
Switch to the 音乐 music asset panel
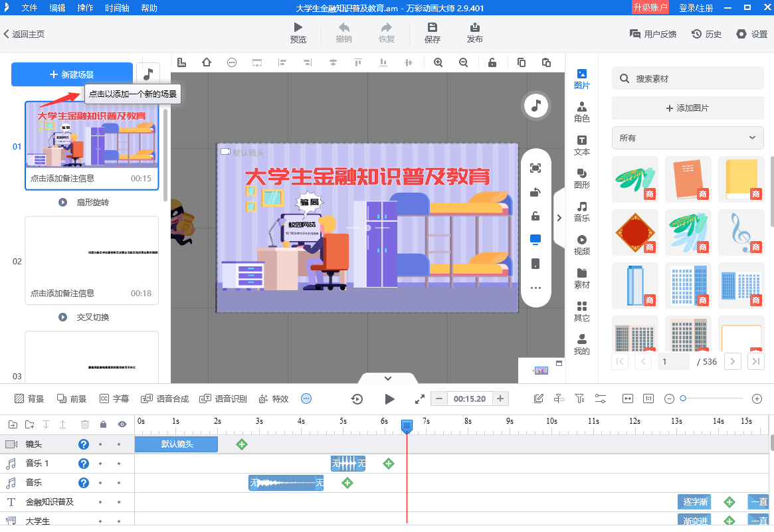(x=581, y=211)
